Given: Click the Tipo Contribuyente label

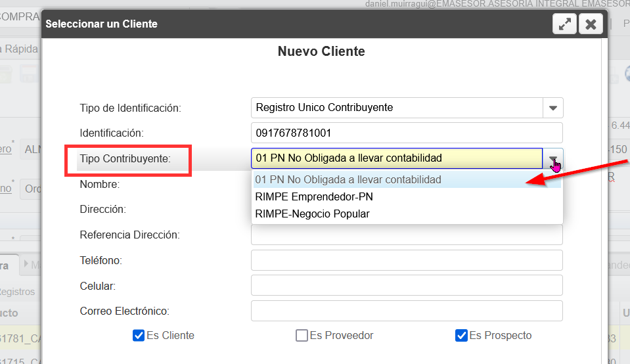Looking at the screenshot, I should [125, 158].
